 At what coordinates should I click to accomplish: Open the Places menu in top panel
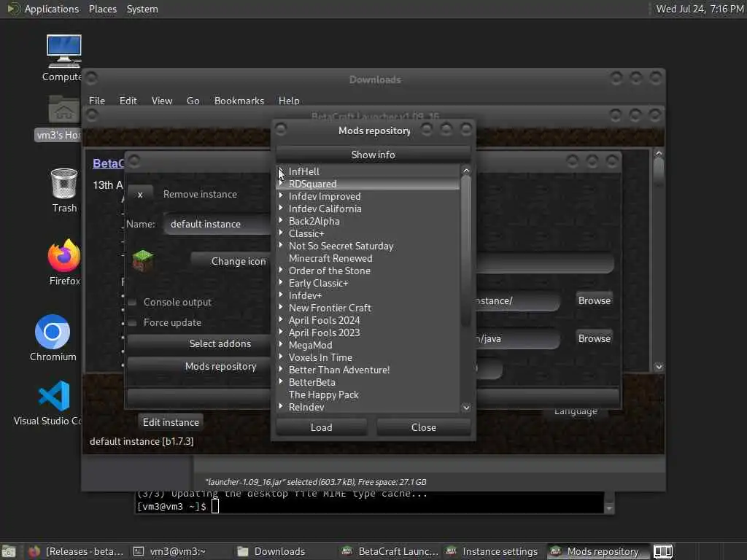102,9
